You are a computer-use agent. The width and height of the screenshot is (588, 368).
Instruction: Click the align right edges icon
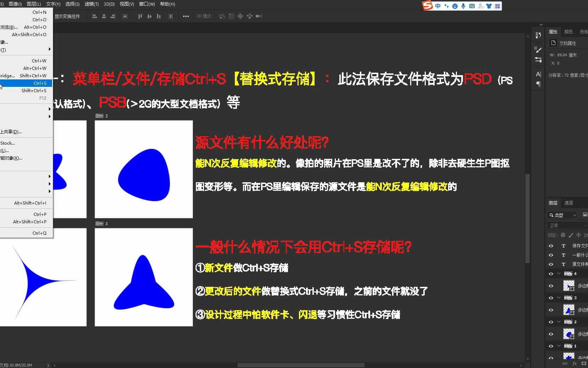113,16
